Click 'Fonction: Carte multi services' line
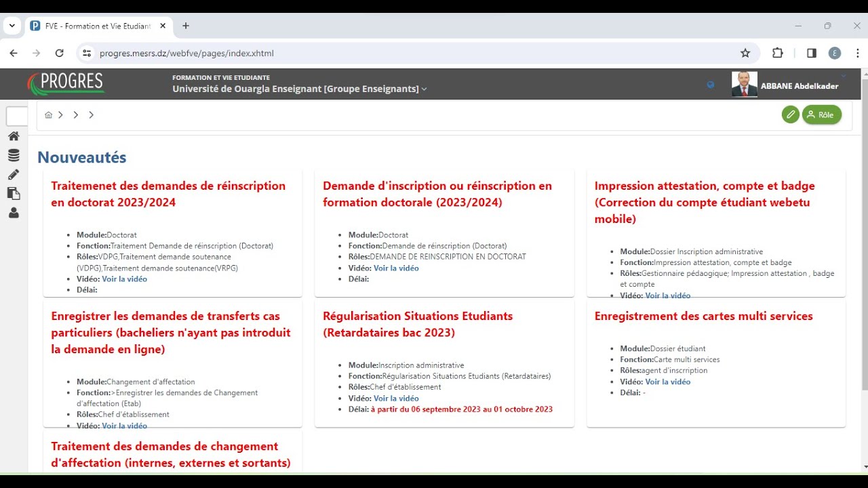868x488 pixels. click(x=670, y=359)
